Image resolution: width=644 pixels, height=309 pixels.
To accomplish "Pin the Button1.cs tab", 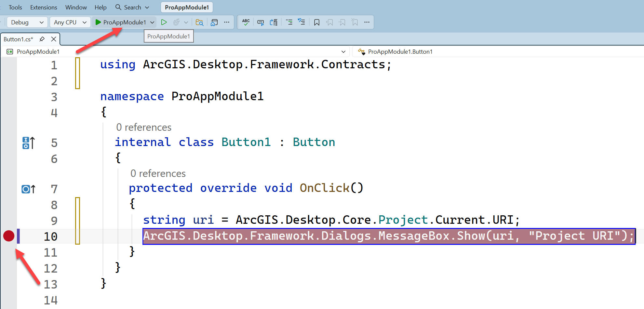I will click(42, 39).
